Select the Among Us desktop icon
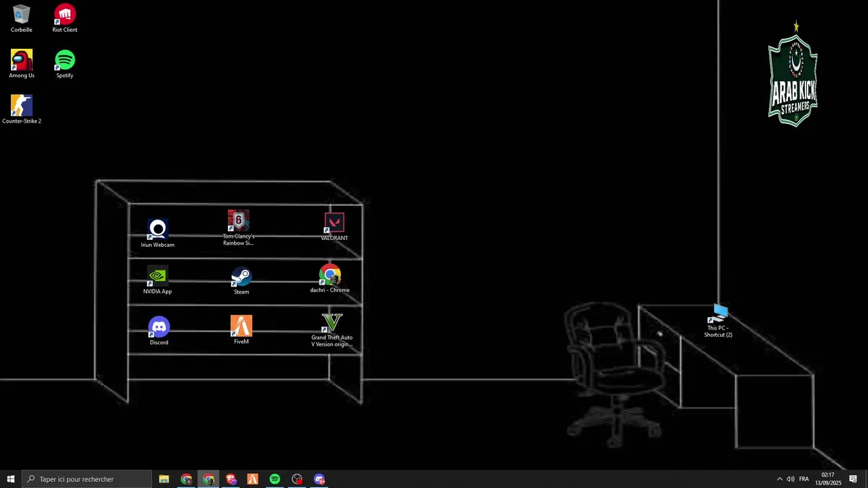Viewport: 868px width, 488px height. tap(21, 64)
